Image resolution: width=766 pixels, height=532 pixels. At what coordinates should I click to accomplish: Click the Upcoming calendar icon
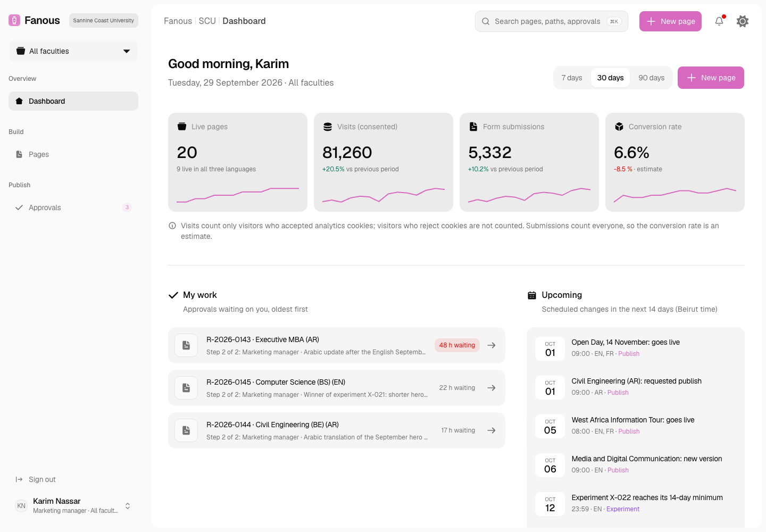click(532, 295)
